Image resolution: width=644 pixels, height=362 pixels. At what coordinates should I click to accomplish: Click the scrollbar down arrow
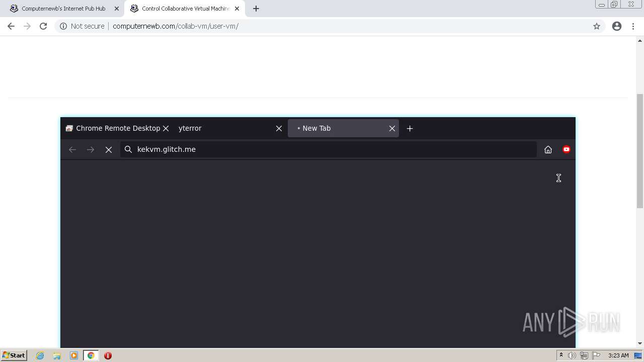[640, 344]
